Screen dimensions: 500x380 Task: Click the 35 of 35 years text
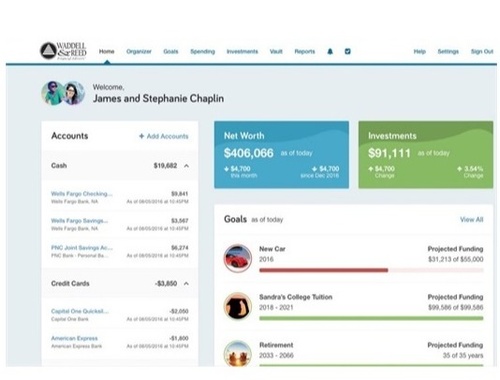tap(463, 355)
